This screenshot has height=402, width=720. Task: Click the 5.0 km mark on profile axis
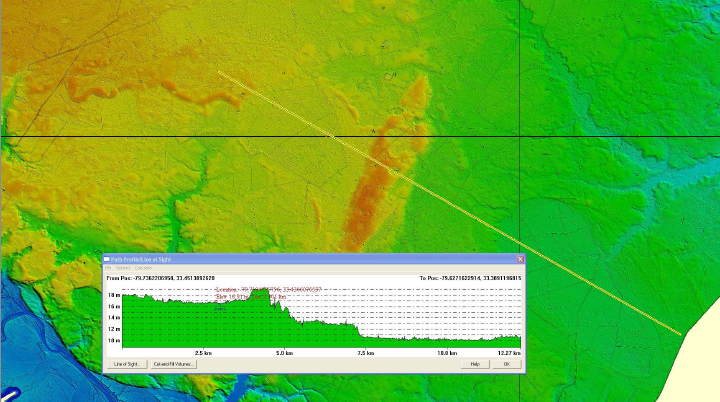(x=284, y=353)
